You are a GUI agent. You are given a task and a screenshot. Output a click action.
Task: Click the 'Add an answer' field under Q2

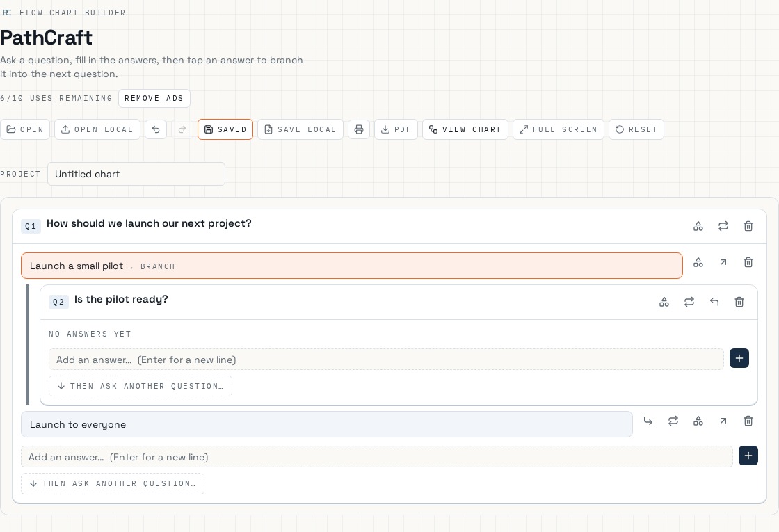point(386,360)
